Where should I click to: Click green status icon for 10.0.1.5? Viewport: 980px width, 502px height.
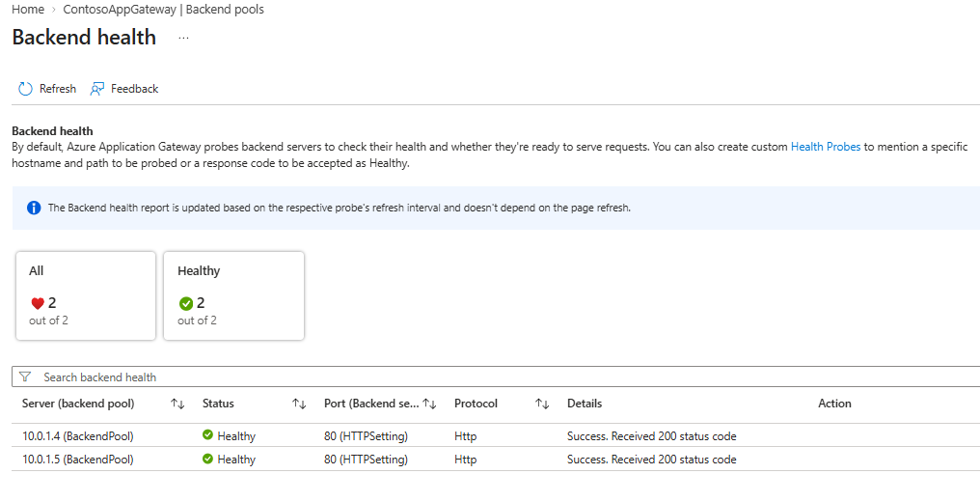207,459
